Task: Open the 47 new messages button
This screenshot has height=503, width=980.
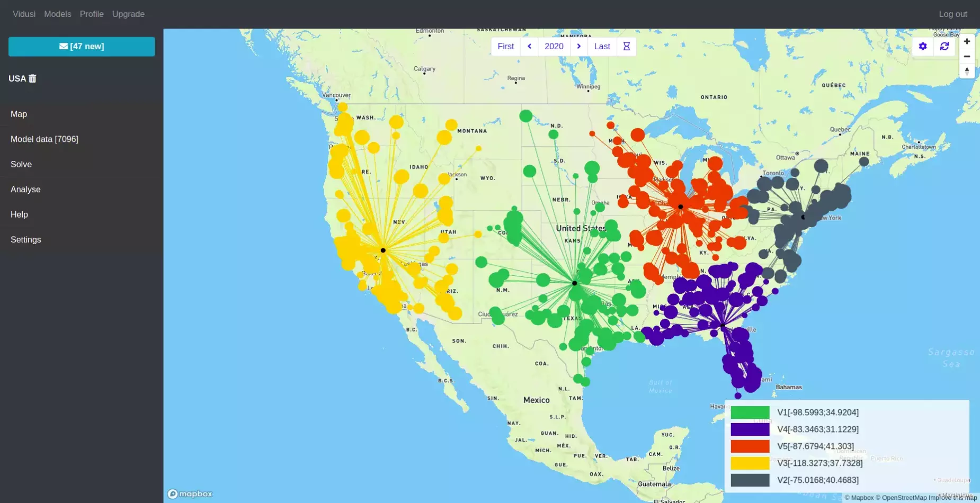Action: 82,47
